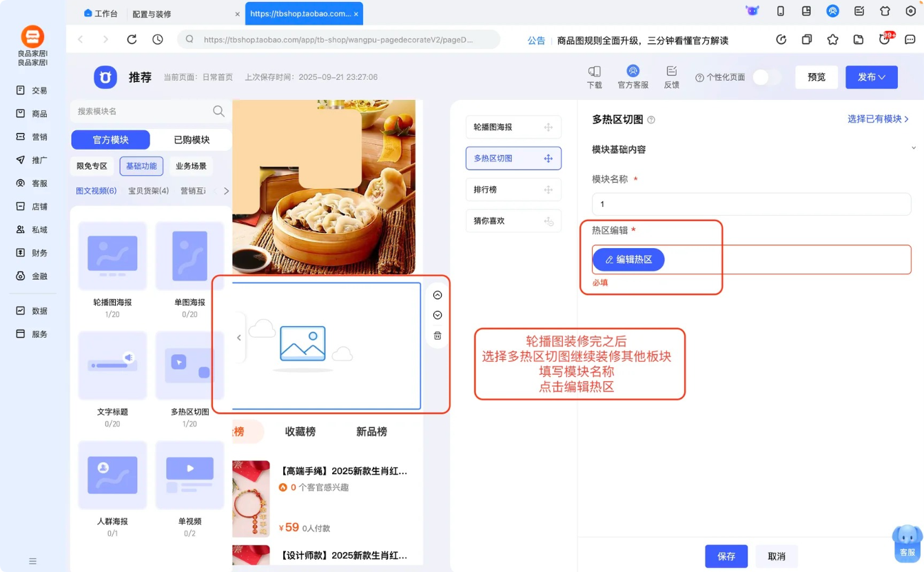
Task: Reload the page with the refresh icon
Action: tap(132, 39)
